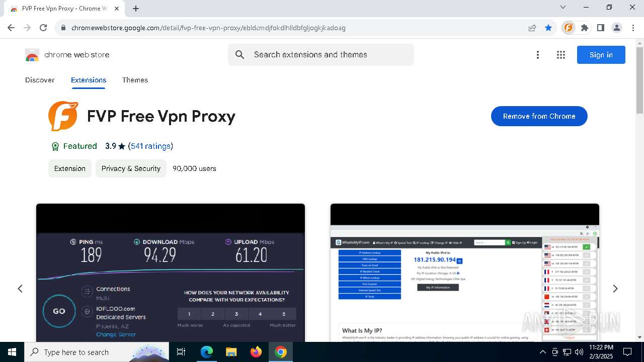
Task: Open the Google apps grid
Action: pyautogui.click(x=561, y=55)
